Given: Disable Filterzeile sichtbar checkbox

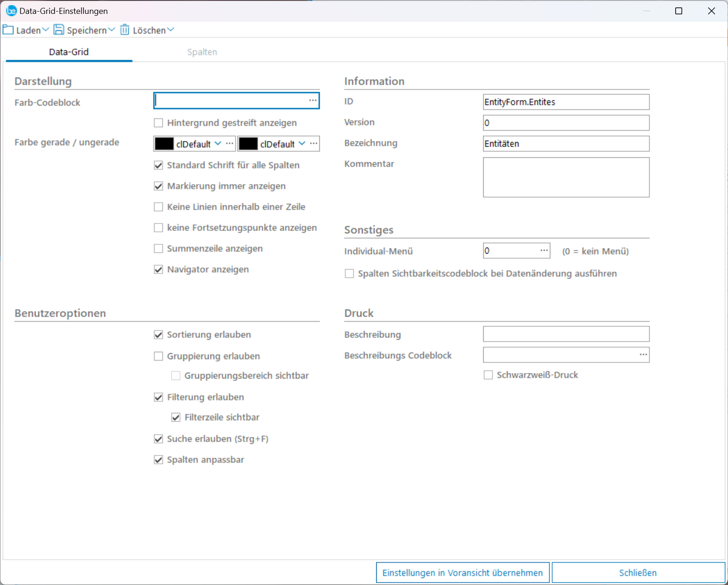Looking at the screenshot, I should coord(176,417).
